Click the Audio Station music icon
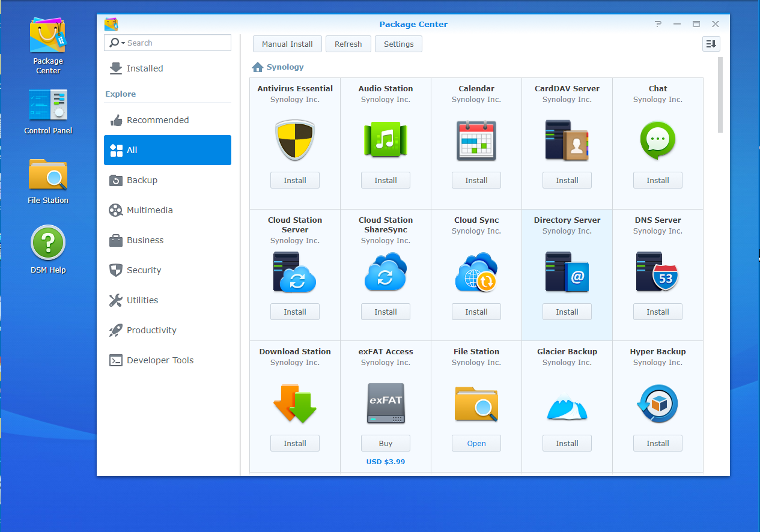Image resolution: width=760 pixels, height=532 pixels. click(x=386, y=140)
